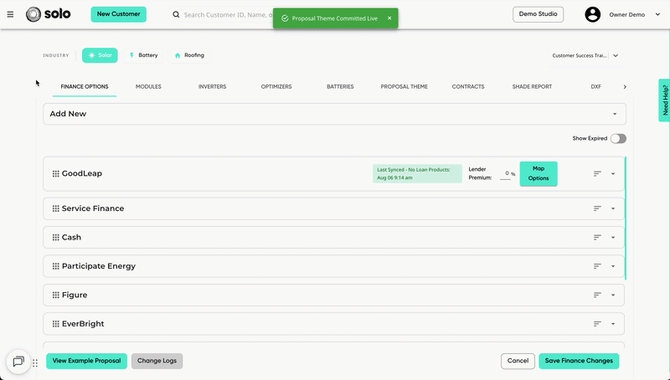The height and width of the screenshot is (380, 670).
Task: Click the EverBright sort lines icon
Action: coord(597,324)
